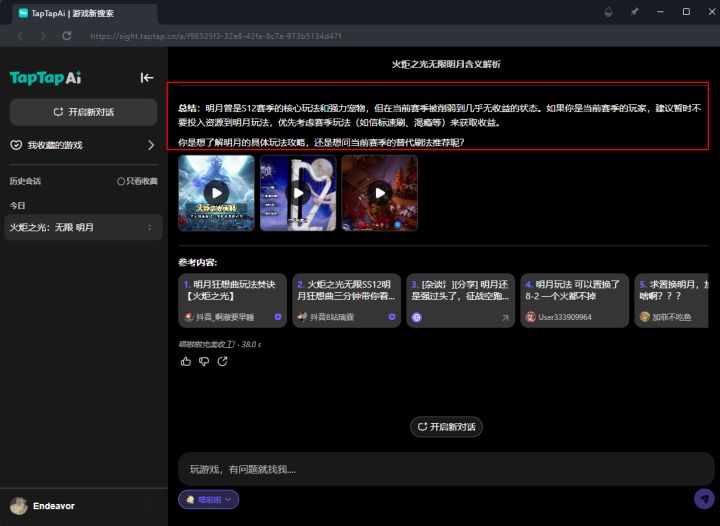Screen dimensions: 720x526
Task: Click 加菲不吃鱼 avatar on card 5
Action: coord(645,317)
